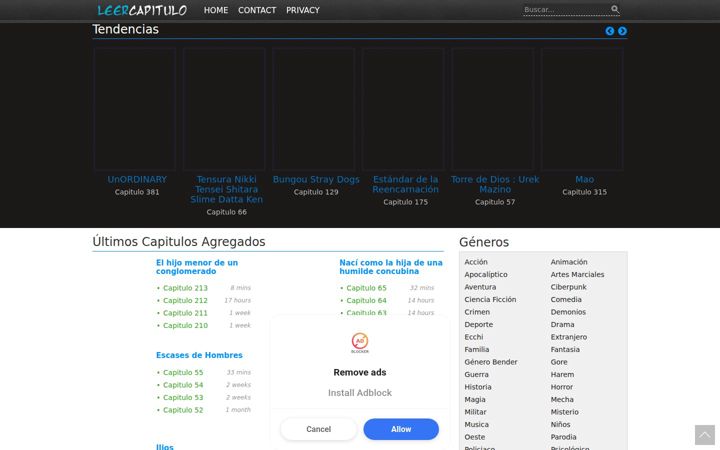Screen dimensions: 720x450
Task: Select the Crimen genre
Action: (477, 312)
